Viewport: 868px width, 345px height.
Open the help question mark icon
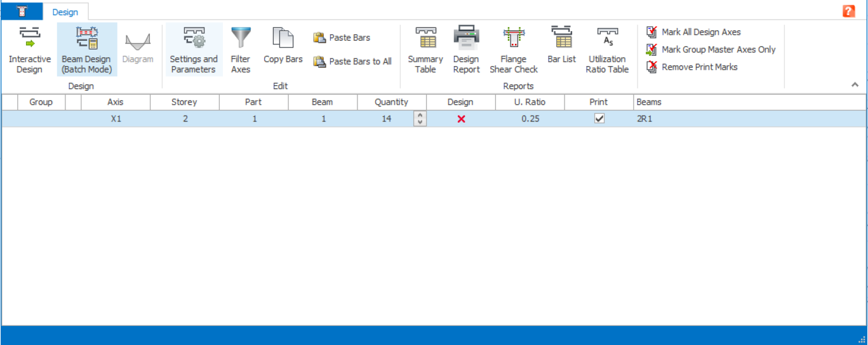[x=848, y=11]
